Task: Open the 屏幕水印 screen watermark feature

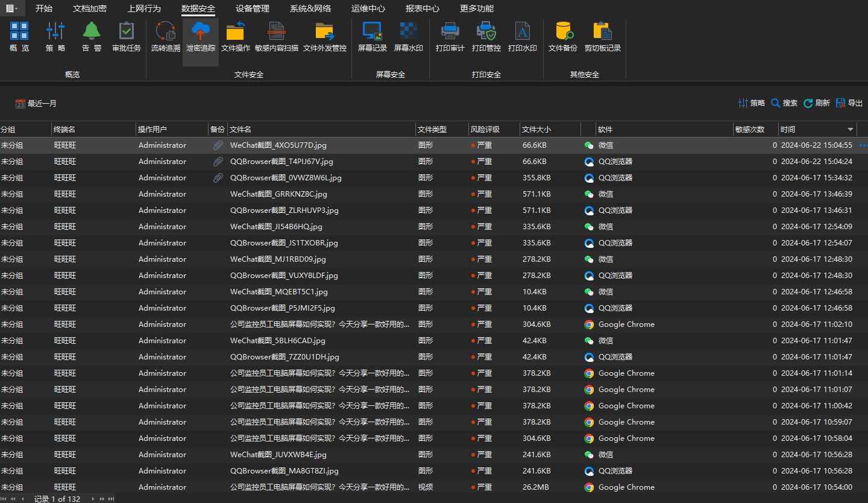Action: tap(409, 38)
